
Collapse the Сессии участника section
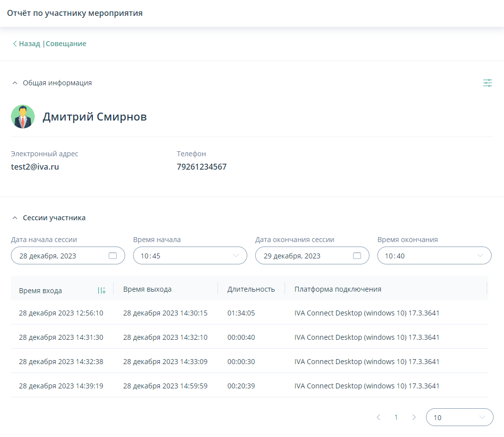point(15,218)
